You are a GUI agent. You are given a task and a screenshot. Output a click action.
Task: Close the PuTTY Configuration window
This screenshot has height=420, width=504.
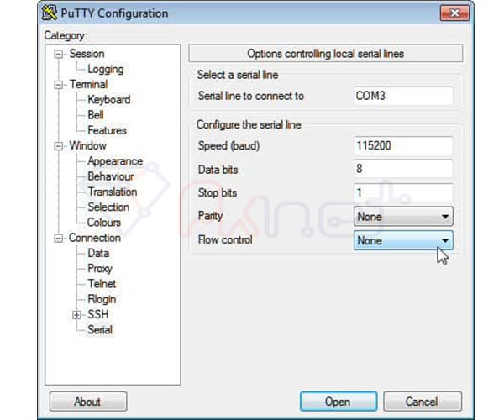454,13
